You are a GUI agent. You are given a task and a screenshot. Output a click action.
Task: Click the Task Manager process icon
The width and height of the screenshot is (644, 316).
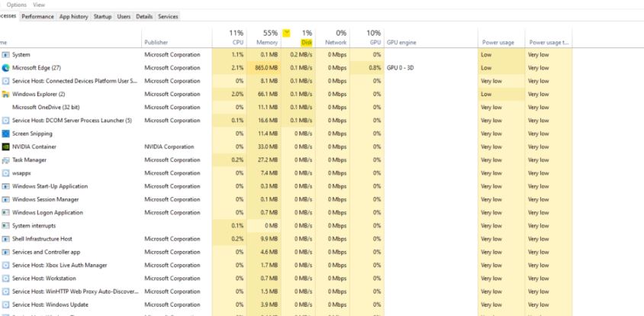5,160
